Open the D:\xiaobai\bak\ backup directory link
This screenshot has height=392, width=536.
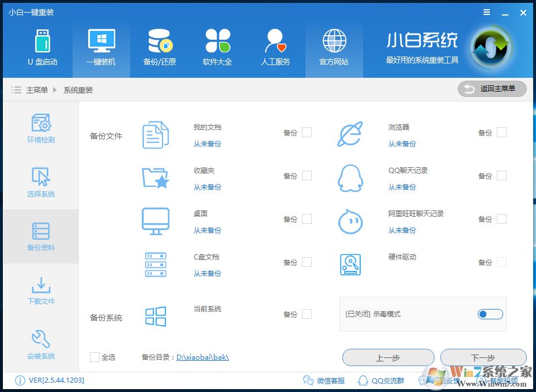pyautogui.click(x=202, y=357)
